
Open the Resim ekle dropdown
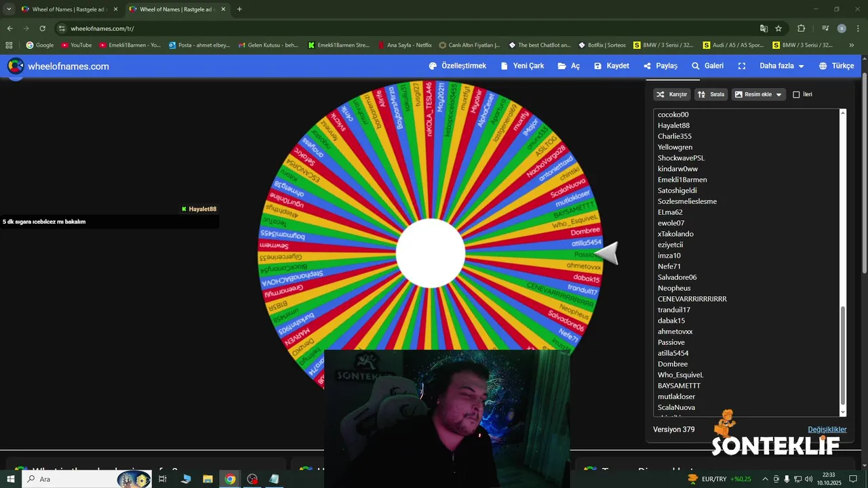(758, 94)
